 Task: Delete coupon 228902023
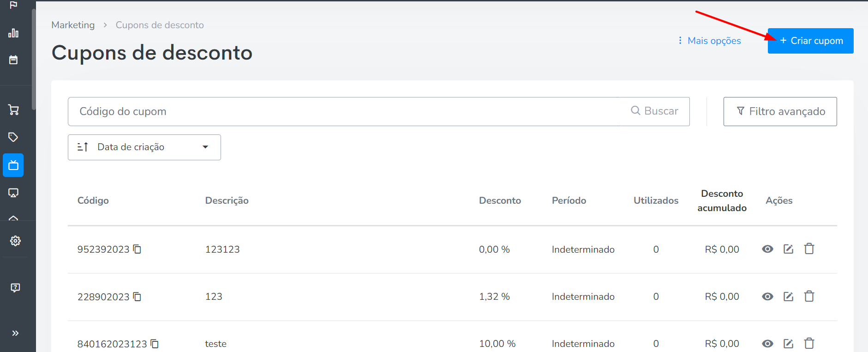[809, 296]
